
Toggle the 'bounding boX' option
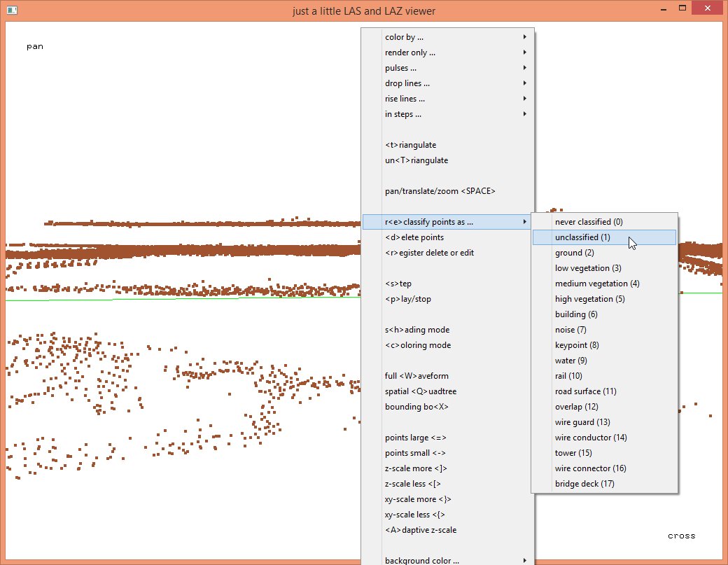pyautogui.click(x=416, y=407)
